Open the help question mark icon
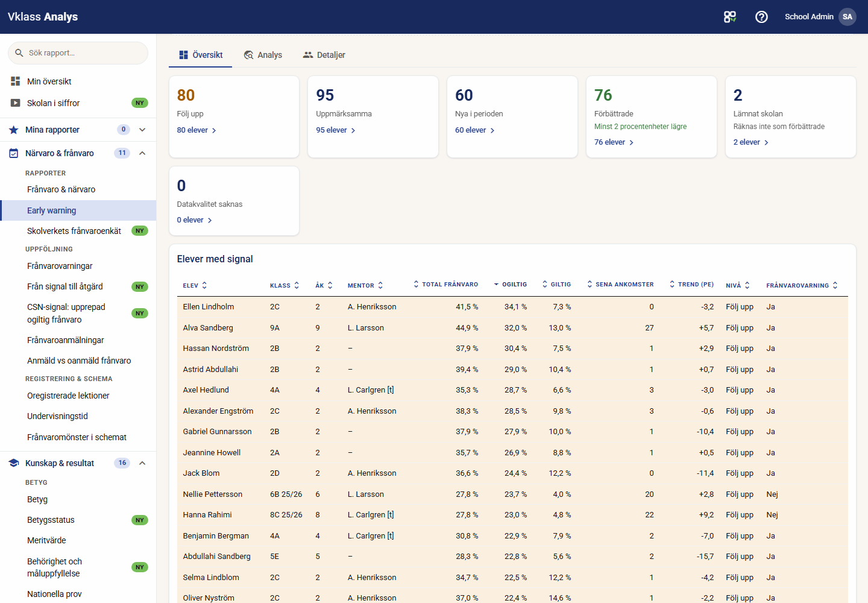 point(761,17)
